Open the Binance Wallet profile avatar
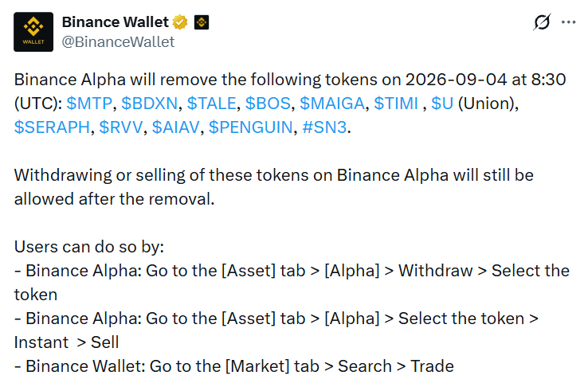588x387 pixels. pyautogui.click(x=33, y=32)
